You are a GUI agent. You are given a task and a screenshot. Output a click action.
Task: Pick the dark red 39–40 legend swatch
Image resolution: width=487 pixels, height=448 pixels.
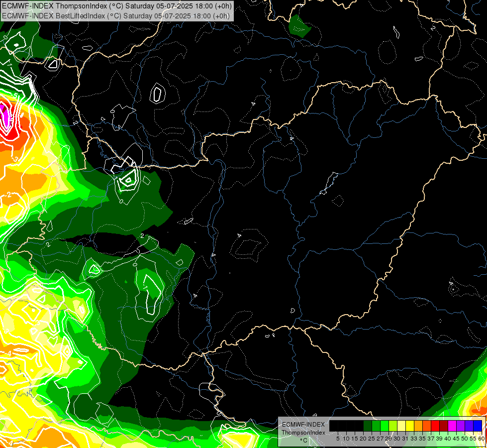(444, 426)
